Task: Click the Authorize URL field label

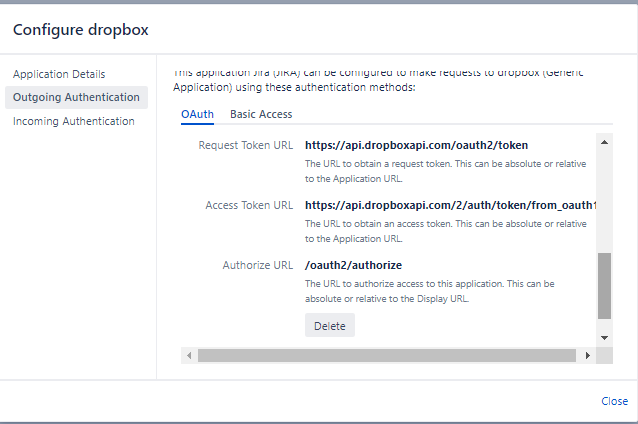Action: pyautogui.click(x=258, y=265)
